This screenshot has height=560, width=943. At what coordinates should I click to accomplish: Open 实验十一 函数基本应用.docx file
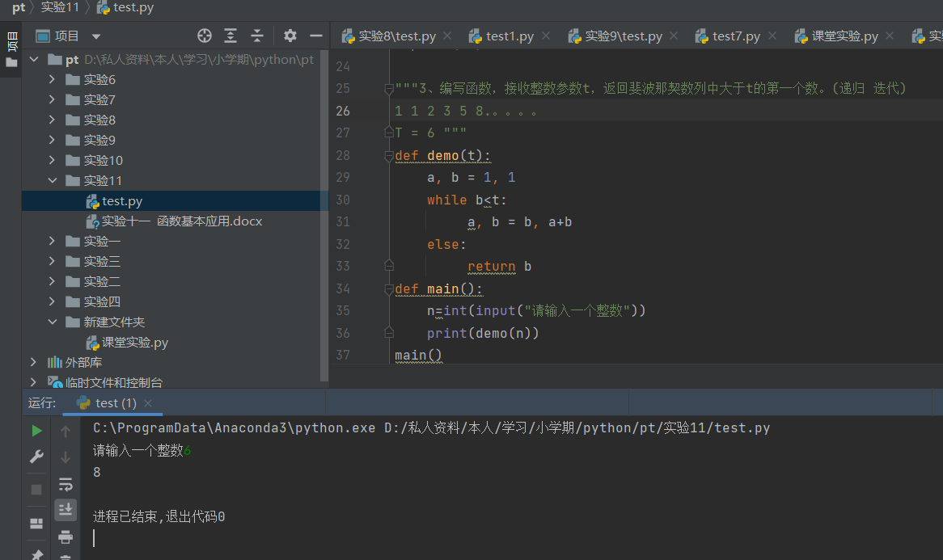tap(175, 221)
